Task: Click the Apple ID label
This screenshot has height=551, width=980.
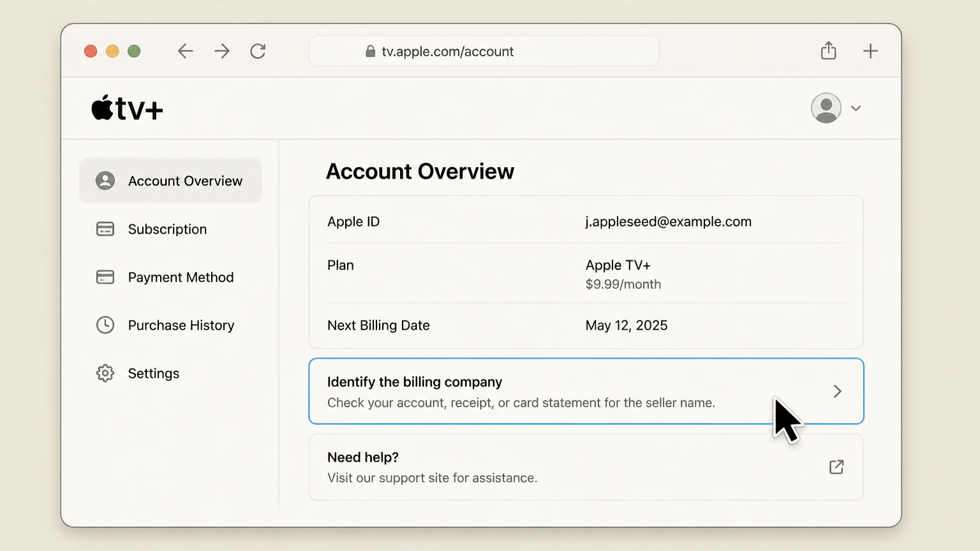Action: (353, 222)
